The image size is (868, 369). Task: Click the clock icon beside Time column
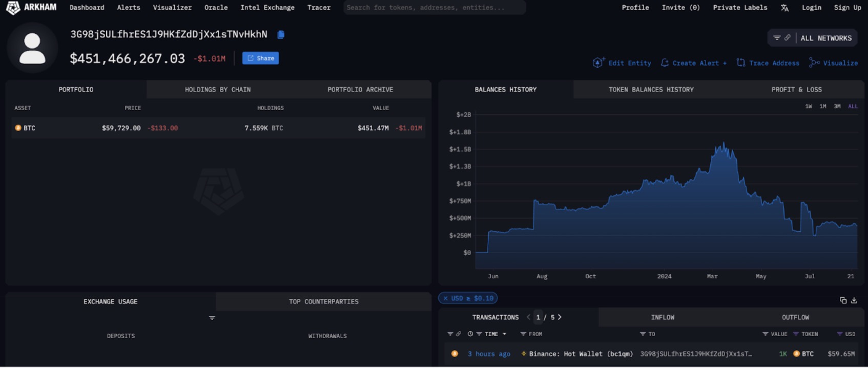pos(470,334)
